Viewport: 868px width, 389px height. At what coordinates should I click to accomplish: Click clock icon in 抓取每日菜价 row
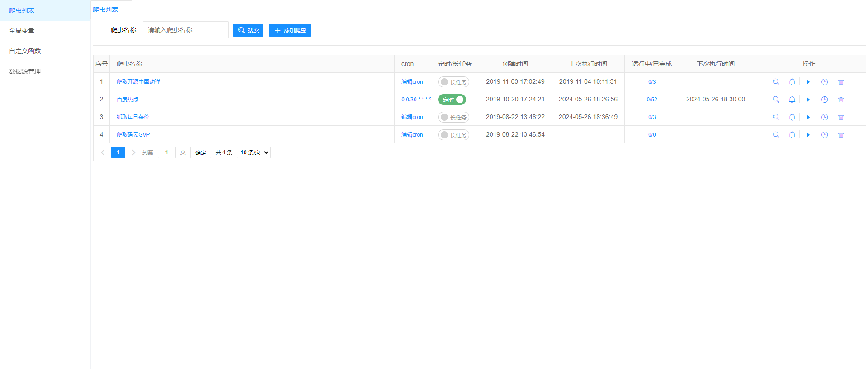[x=825, y=117]
